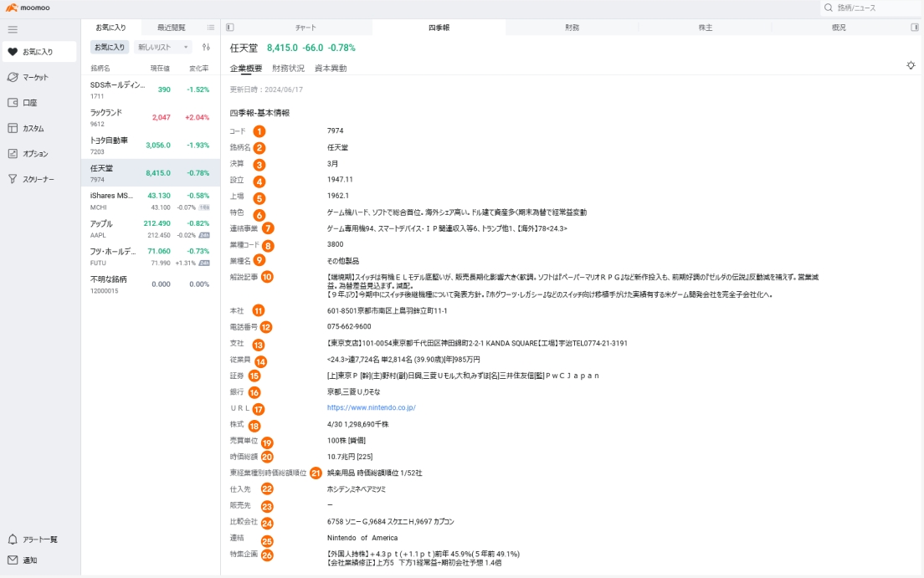Open the チャート tab
The width and height of the screenshot is (924, 578).
click(305, 28)
